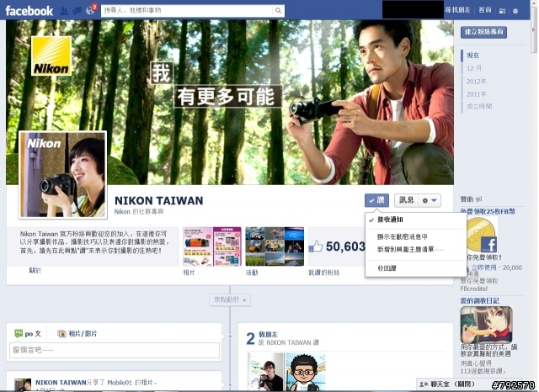539x392 pixels.
Task: Click the po 文 status icon
Action: point(19,333)
